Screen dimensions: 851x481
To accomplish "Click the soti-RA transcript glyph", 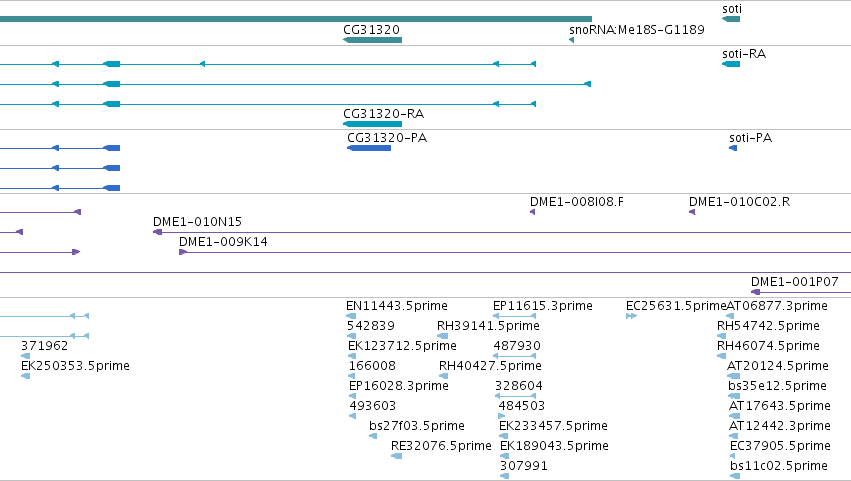I will pos(731,64).
